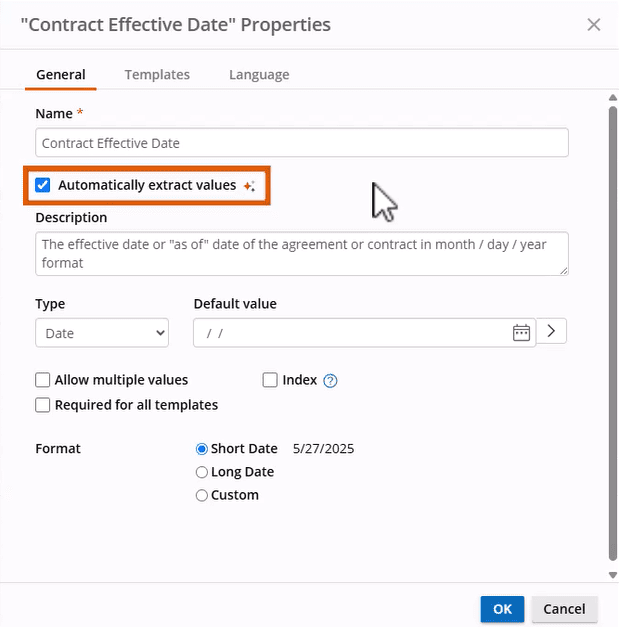Close the Properties dialog with X
Viewport: 619px width, 627px height.
(x=593, y=24)
